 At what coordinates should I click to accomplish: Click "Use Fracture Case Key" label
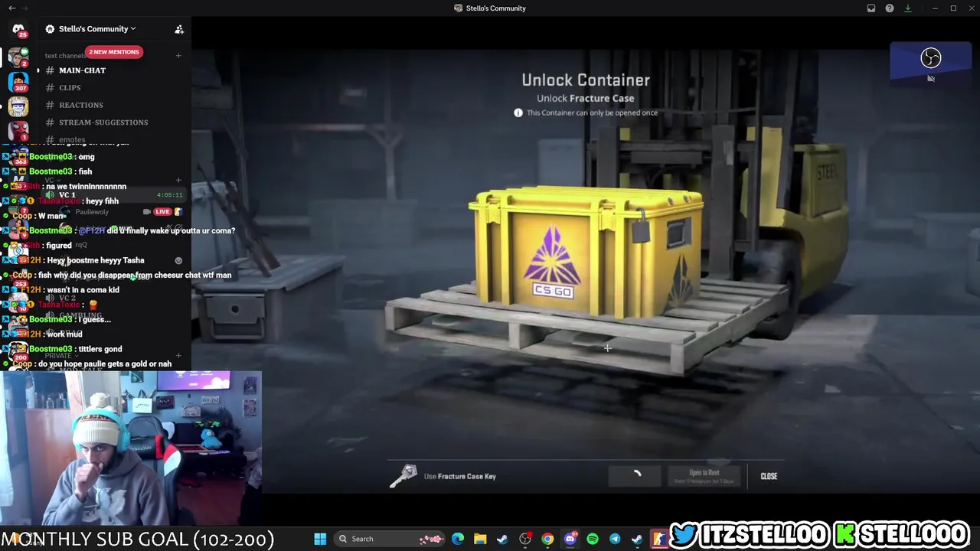coord(460,476)
